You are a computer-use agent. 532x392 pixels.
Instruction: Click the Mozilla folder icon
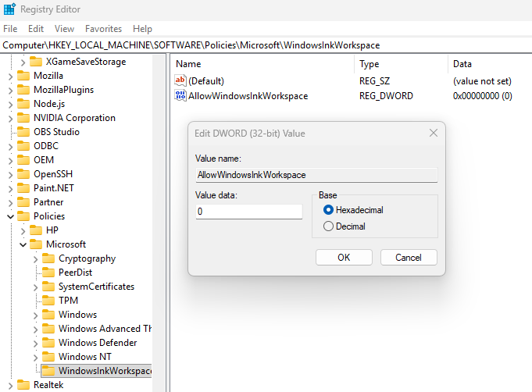click(x=23, y=76)
